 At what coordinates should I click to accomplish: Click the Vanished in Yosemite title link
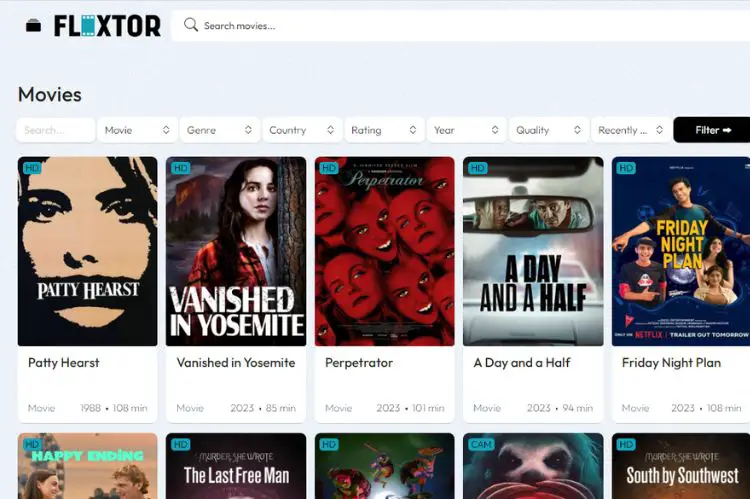point(236,363)
